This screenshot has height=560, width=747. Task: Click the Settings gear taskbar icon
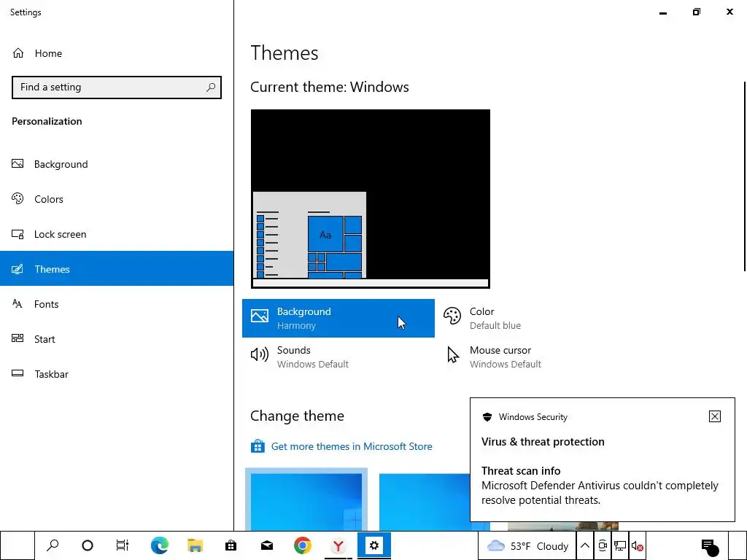coord(374,545)
